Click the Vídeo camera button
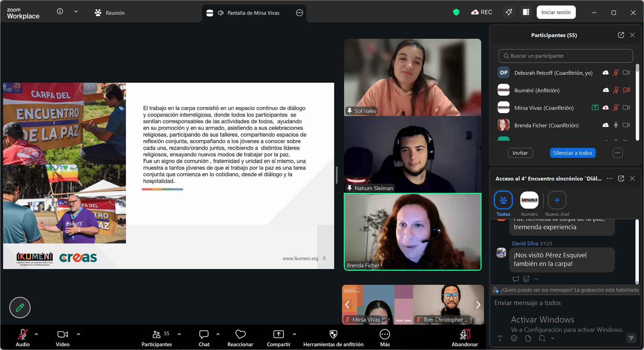This screenshot has width=644, height=350. click(63, 338)
